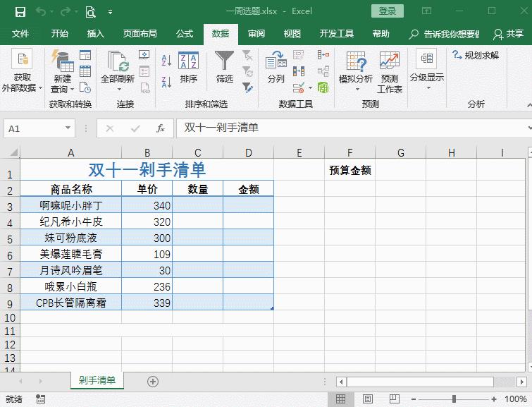Switch to Normal view button
The image size is (532, 407).
tap(340, 399)
